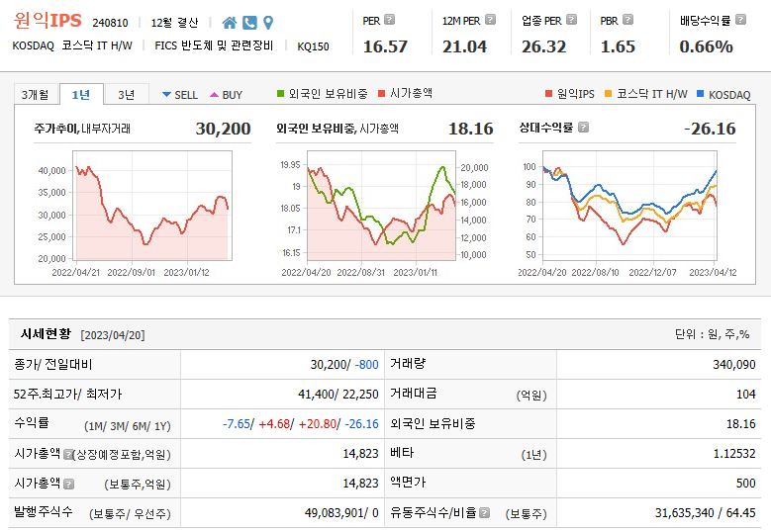
Task: Switch to the 3개월 tab
Action: [x=36, y=94]
